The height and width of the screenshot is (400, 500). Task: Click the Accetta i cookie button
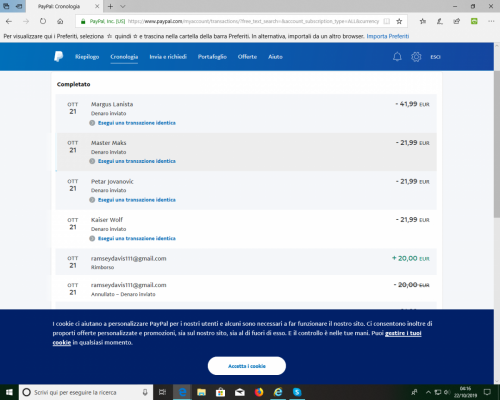(x=247, y=366)
